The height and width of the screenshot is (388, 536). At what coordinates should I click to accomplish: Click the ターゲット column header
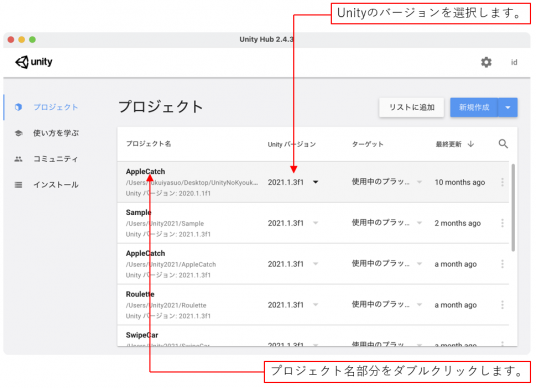[x=367, y=144]
